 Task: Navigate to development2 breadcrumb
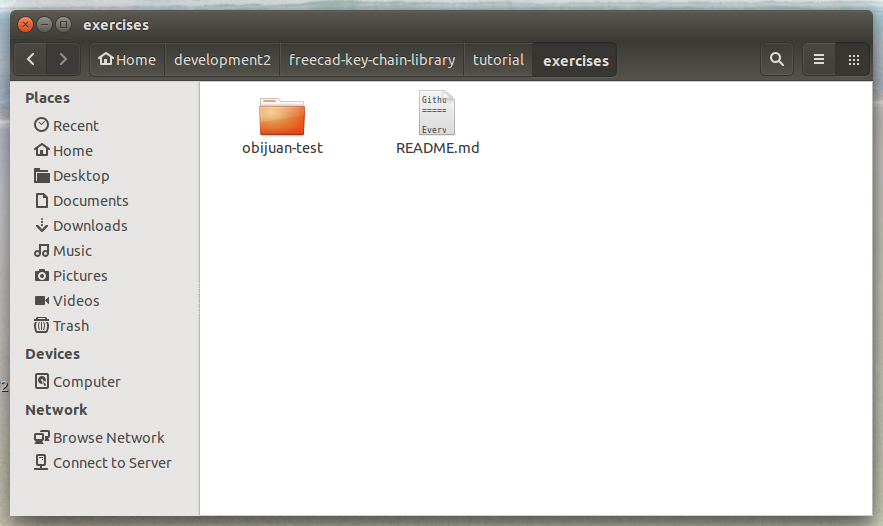222,60
